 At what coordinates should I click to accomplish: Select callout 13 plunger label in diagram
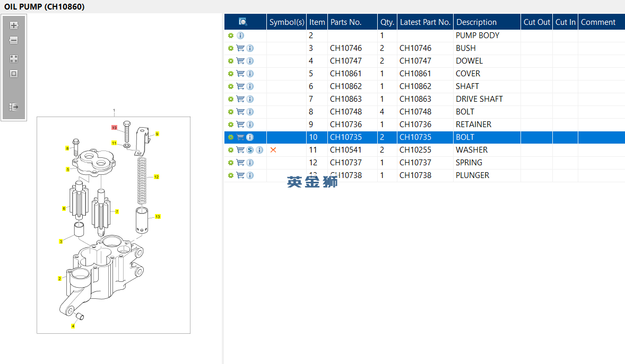tap(158, 217)
